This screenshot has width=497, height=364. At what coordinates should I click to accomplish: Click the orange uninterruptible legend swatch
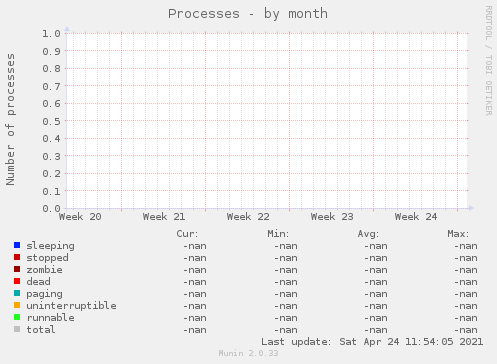pos(17,305)
